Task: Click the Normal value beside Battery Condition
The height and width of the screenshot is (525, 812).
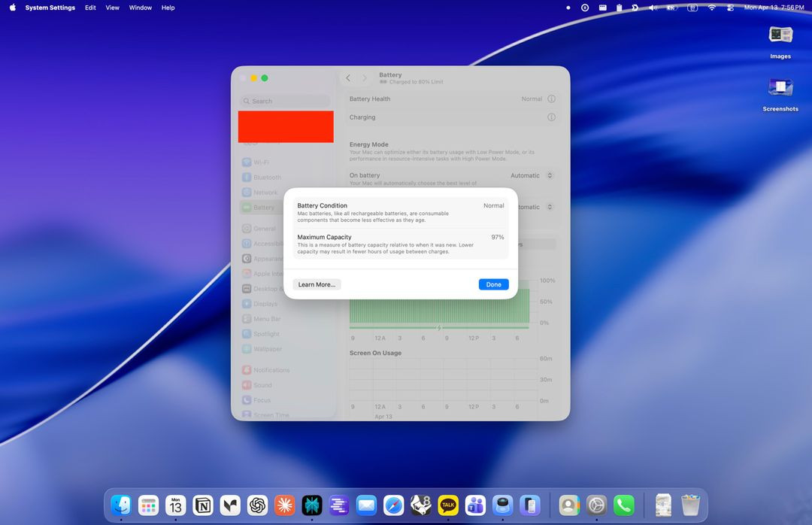Action: point(493,206)
